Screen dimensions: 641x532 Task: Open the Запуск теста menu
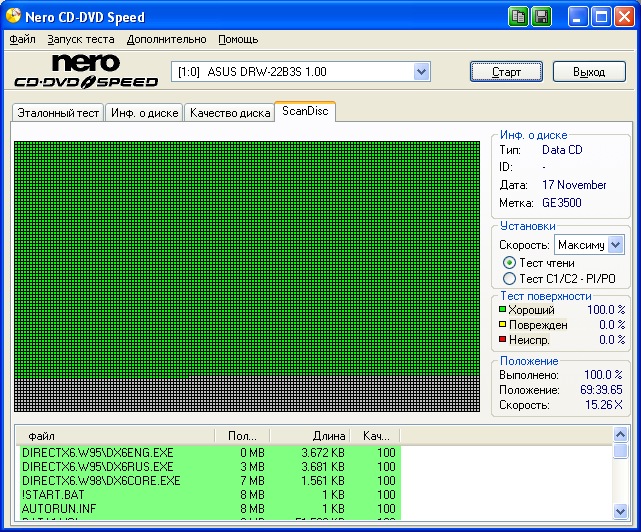point(81,39)
